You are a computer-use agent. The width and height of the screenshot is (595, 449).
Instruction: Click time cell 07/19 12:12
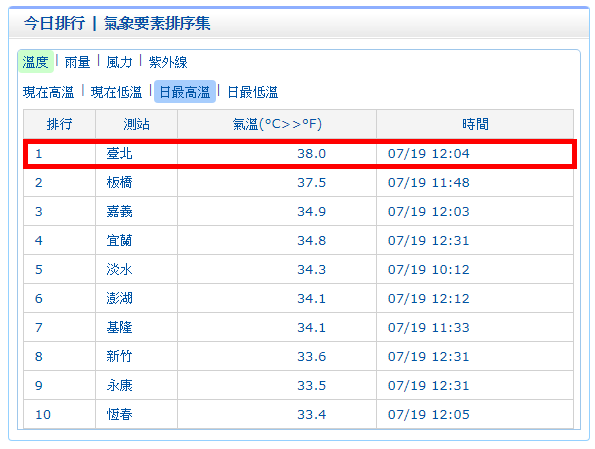(x=428, y=298)
